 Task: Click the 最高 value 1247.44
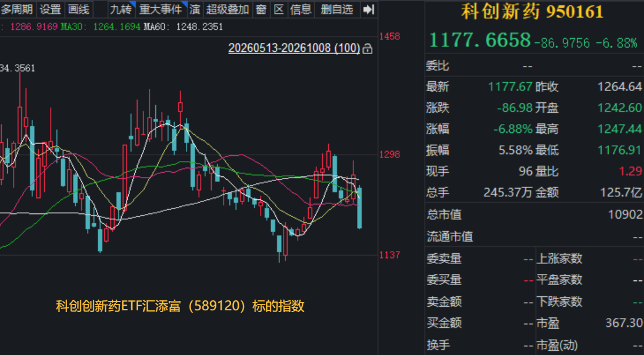pyautogui.click(x=619, y=129)
